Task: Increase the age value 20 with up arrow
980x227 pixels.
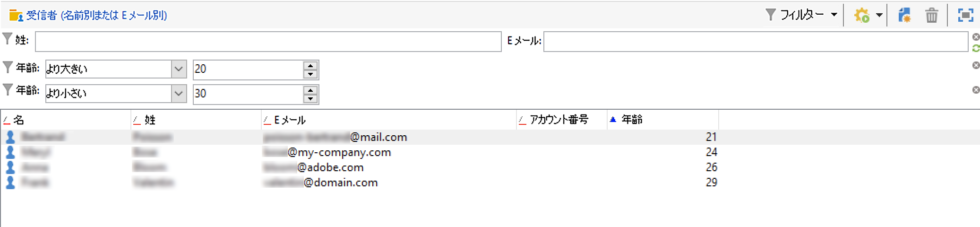Action: (310, 66)
